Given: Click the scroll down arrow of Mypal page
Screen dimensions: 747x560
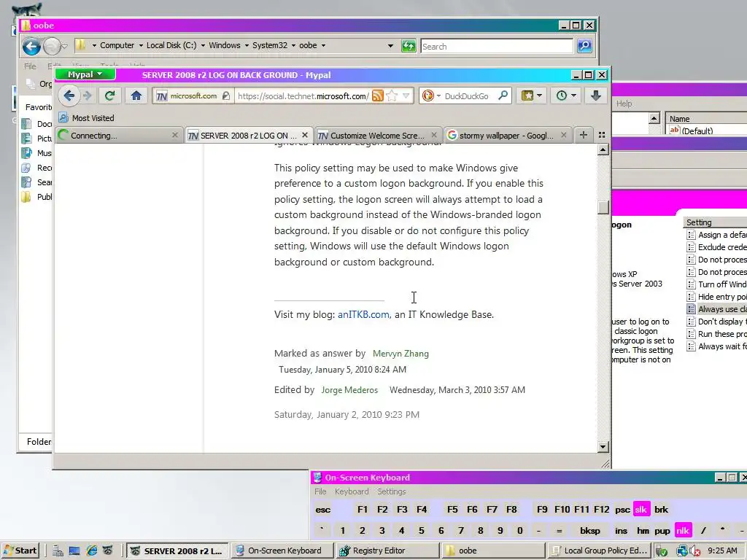Looking at the screenshot, I should click(603, 447).
